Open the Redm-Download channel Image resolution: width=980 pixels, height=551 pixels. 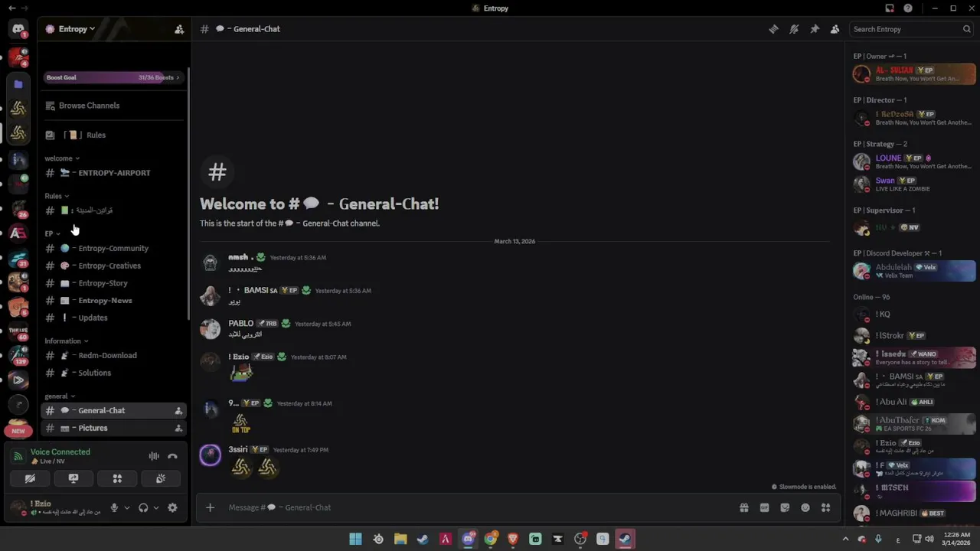113,356
